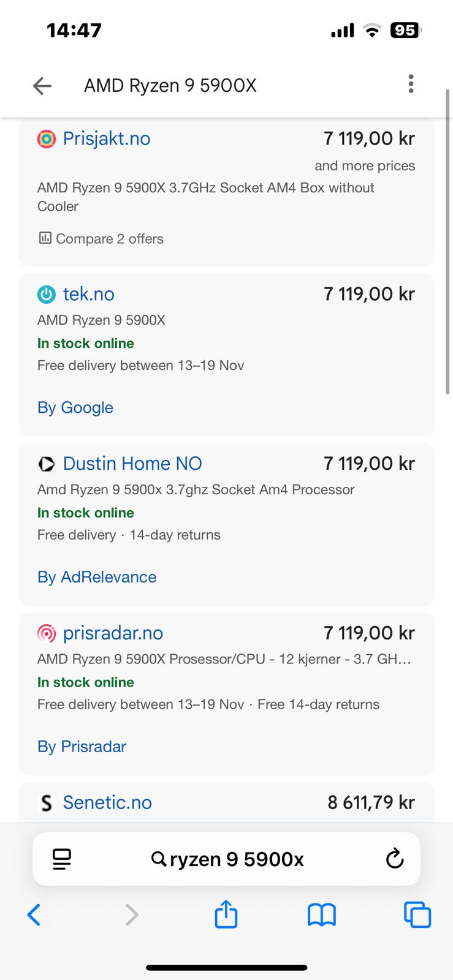The image size is (453, 980).
Task: Open the three-dot more options menu
Action: click(411, 84)
